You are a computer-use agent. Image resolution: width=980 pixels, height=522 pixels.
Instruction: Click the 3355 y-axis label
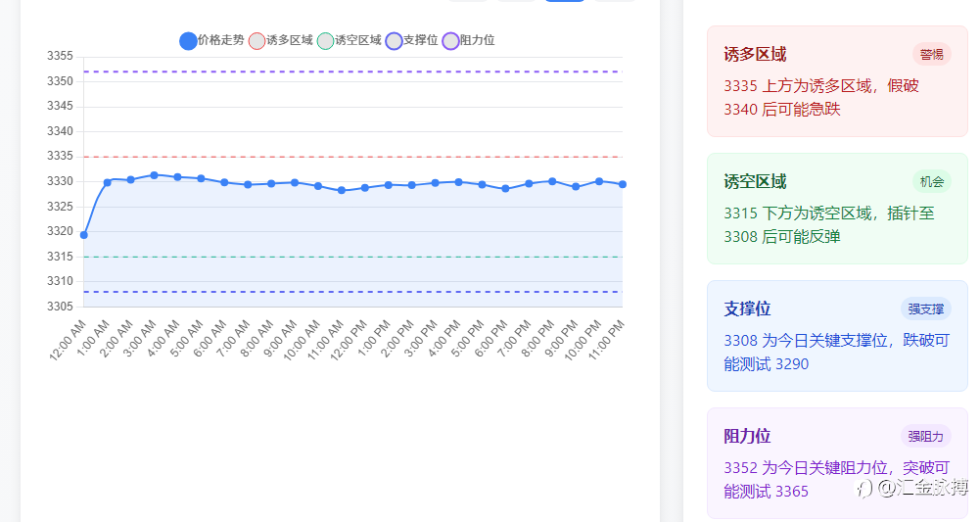click(x=60, y=56)
